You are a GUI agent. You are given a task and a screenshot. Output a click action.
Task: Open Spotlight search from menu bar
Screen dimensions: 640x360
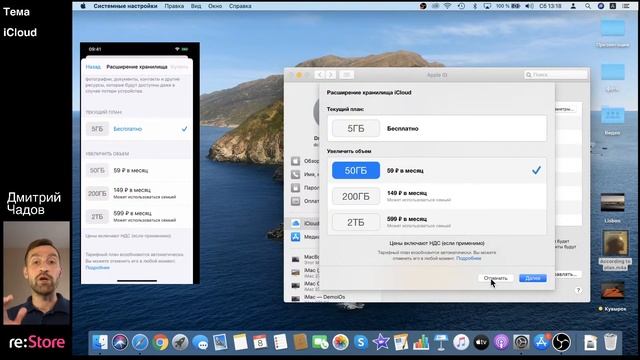click(x=587, y=6)
